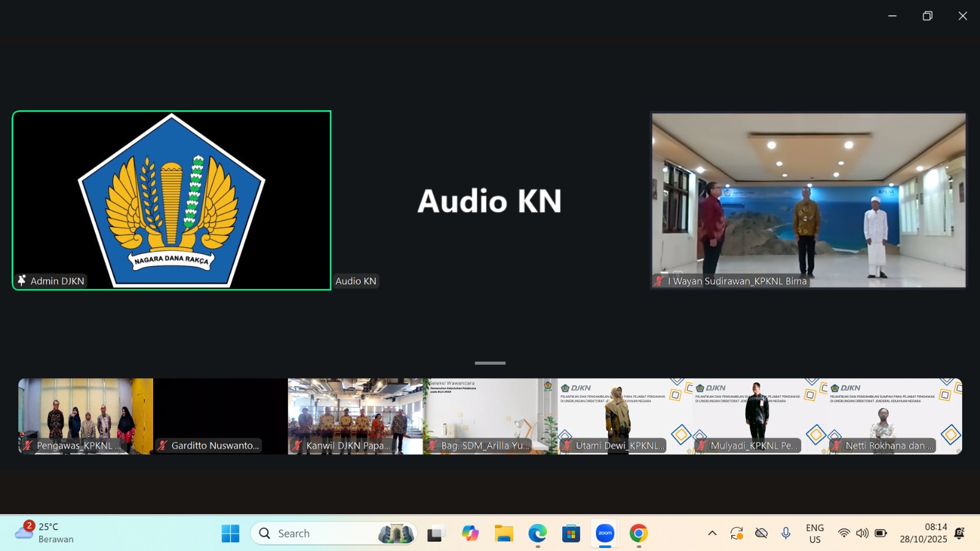Click the gallery strip divider handle
This screenshot has height=551, width=980.
point(490,363)
